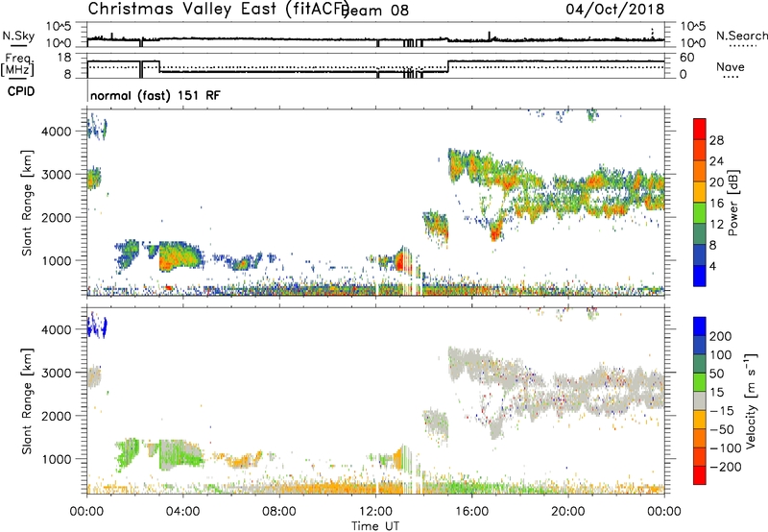Click the blue velocity scatter near 4000 km at 00:15
The image size is (768, 532).
pos(97,326)
